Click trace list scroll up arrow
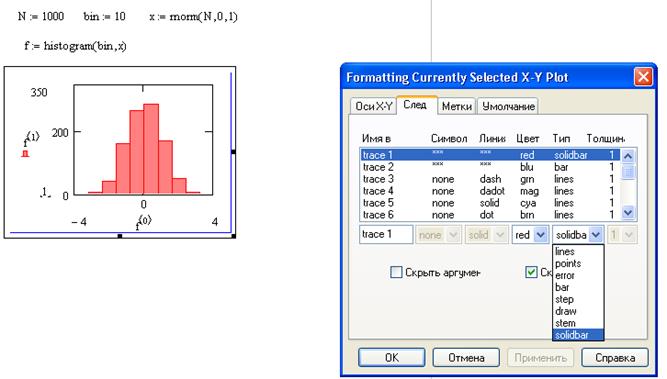Image resolution: width=667 pixels, height=379 pixels. [628, 156]
